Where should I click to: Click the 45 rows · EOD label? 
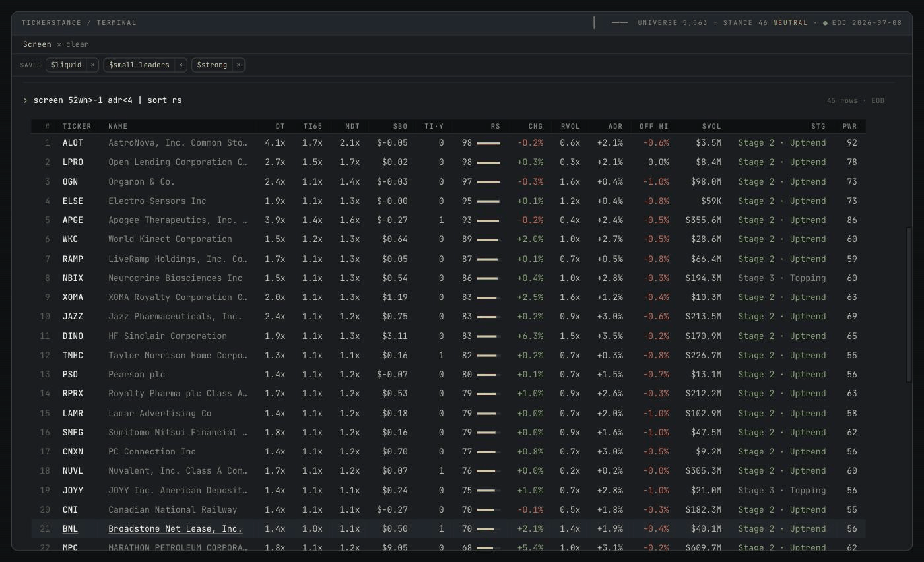[x=855, y=100]
